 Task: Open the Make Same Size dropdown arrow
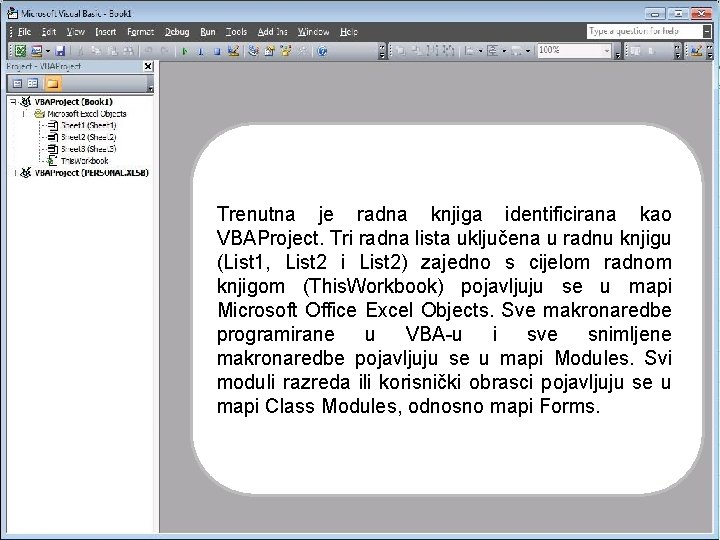pyautogui.click(x=528, y=51)
